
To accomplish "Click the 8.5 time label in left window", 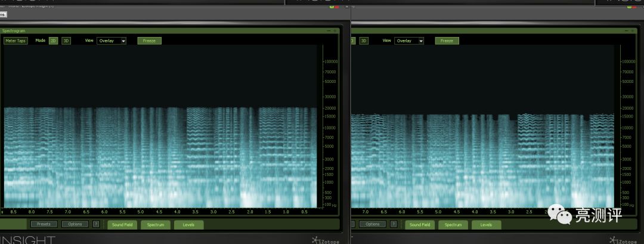I will (x=14, y=212).
